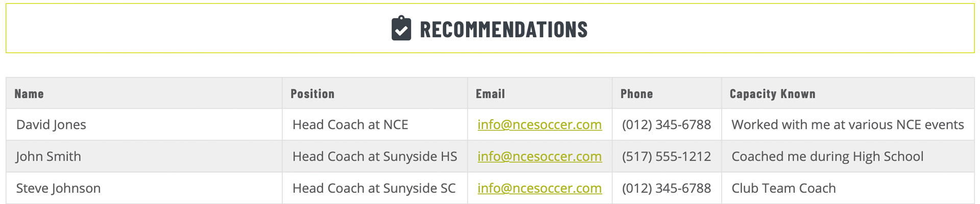Select the Steve Johnson name cell
The image size is (980, 204).
(x=144, y=188)
